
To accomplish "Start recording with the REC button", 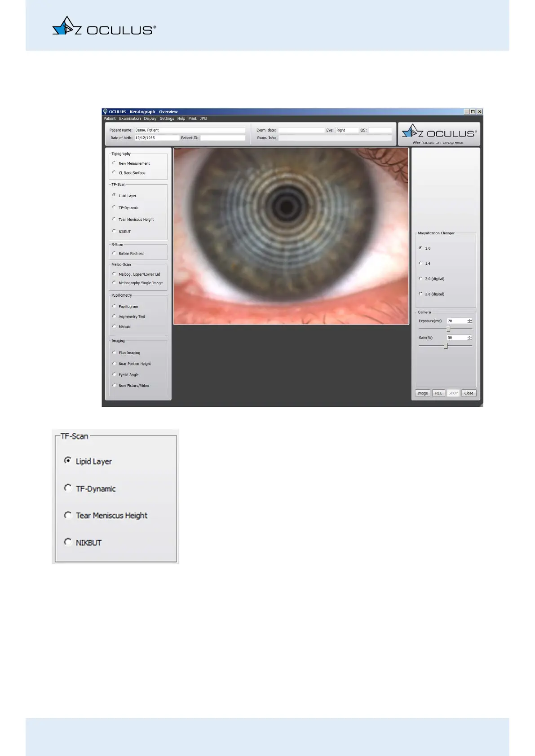I will (438, 393).
